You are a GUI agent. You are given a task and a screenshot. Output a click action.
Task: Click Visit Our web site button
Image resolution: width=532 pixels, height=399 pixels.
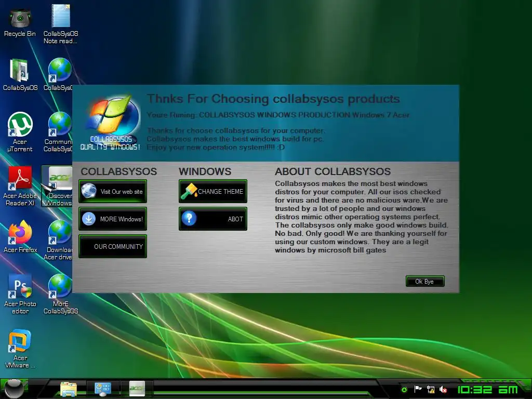click(x=113, y=191)
